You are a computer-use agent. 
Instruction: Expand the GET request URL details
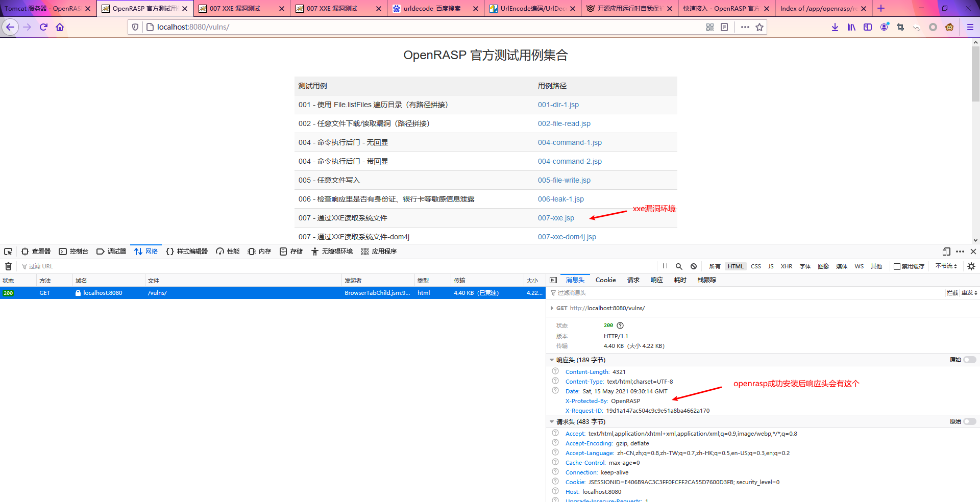(x=552, y=308)
